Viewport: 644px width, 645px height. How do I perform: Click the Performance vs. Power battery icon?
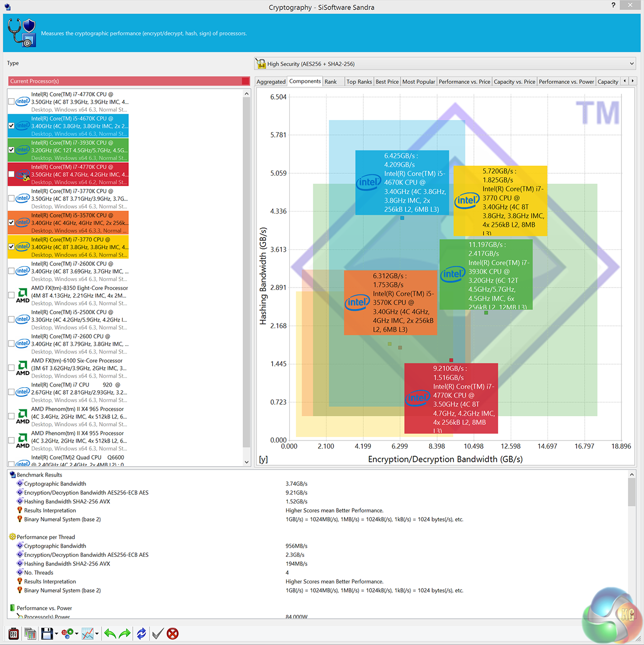(13, 608)
